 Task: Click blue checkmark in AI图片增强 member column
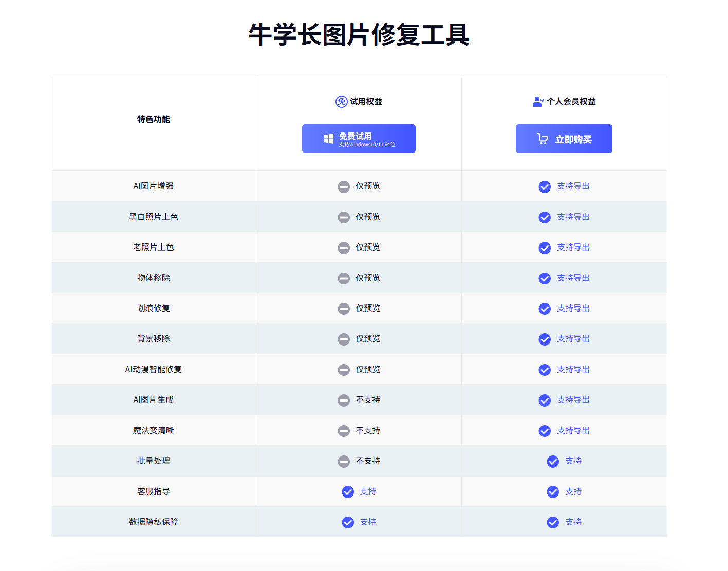[x=545, y=187]
